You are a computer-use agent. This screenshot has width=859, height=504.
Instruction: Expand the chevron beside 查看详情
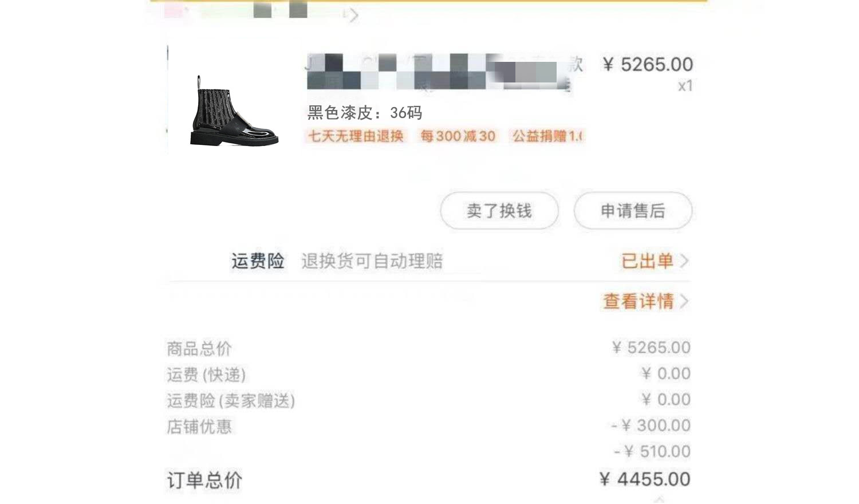pos(684,301)
